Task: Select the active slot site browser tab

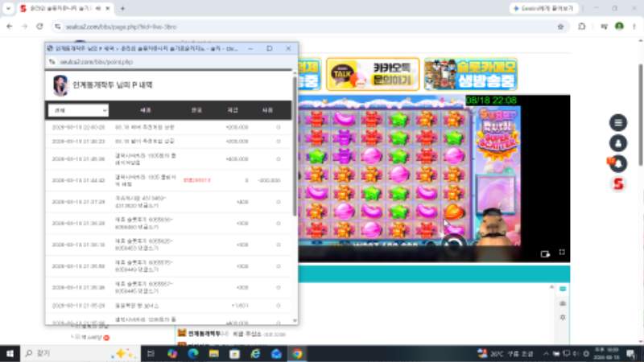Action: 65,8
